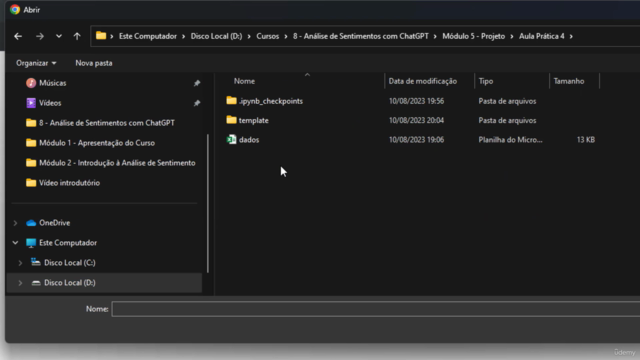Screen dimensions: 640x360
Task: Open Vídeos in the sidebar
Action: pos(50,103)
